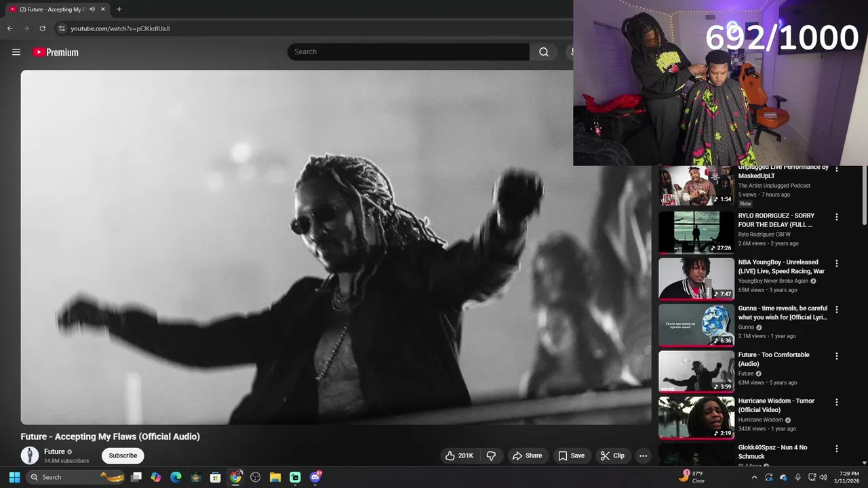Open options menu for Glokk40Spaz video
Image resolution: width=868 pixels, height=488 pixels.
click(836, 449)
